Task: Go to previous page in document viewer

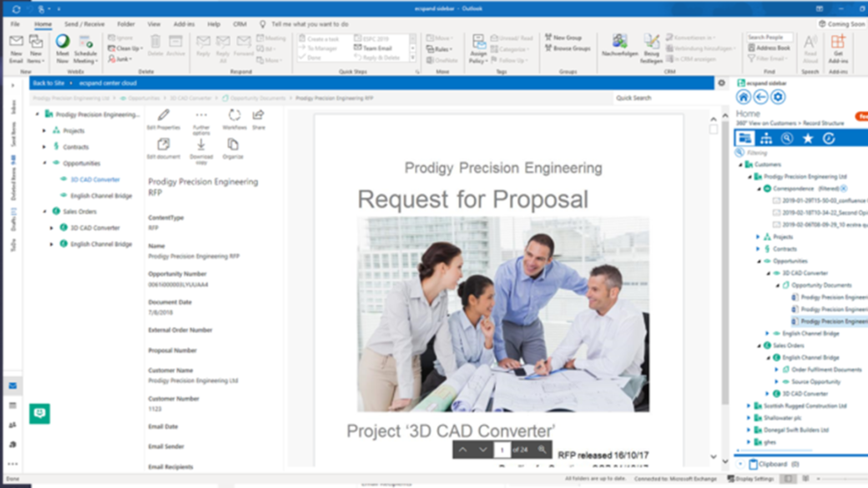Action: 462,450
